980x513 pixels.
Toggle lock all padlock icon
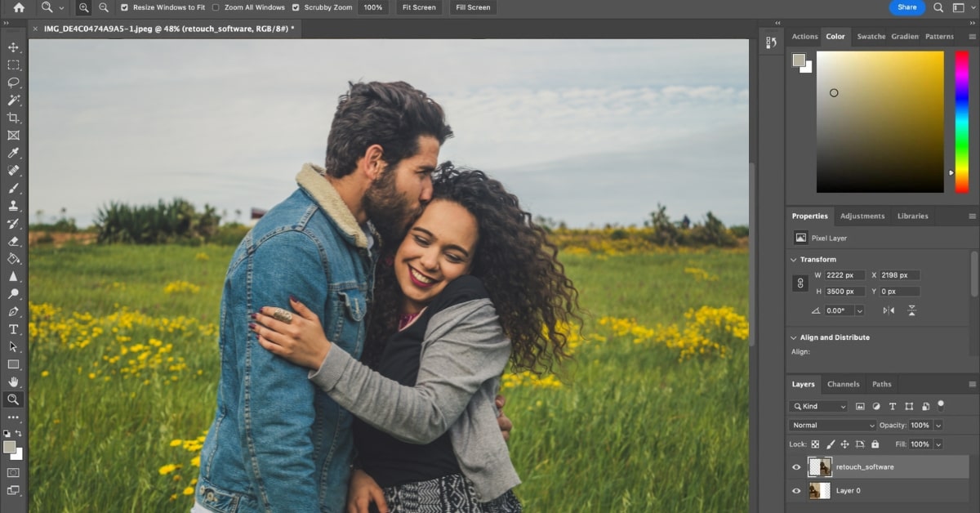875,444
